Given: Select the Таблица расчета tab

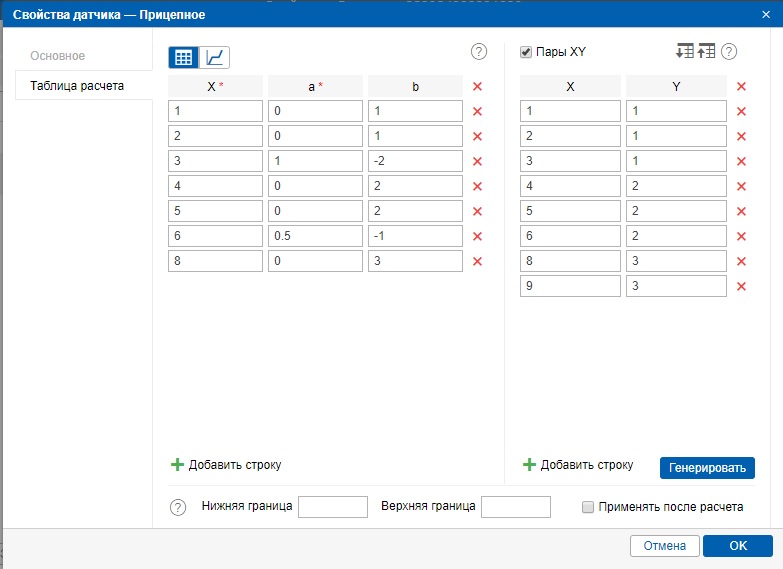Looking at the screenshot, I should tap(77, 86).
